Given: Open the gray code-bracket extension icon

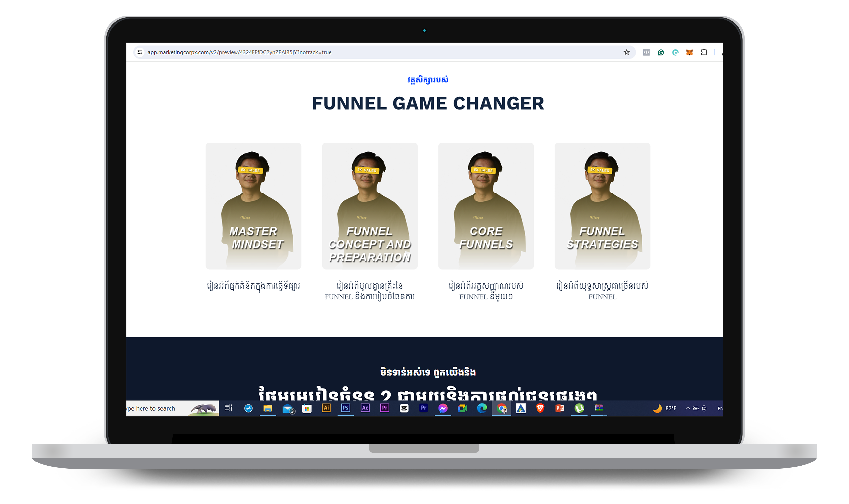Looking at the screenshot, I should (x=646, y=52).
